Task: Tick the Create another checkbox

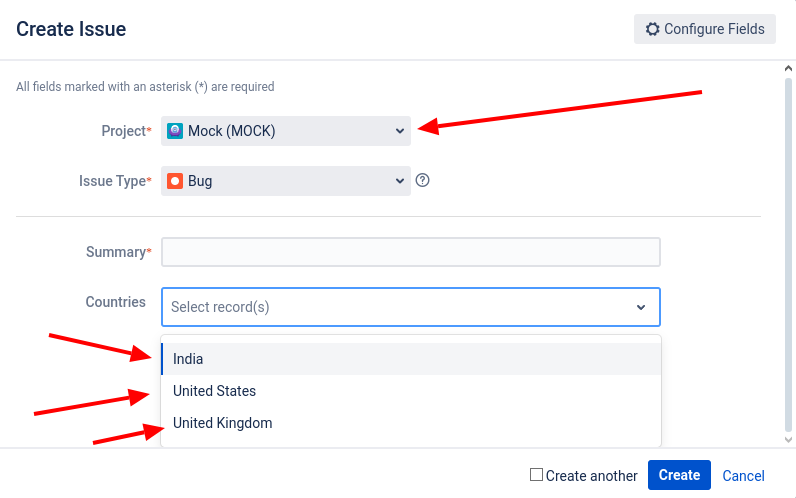Action: coord(536,475)
